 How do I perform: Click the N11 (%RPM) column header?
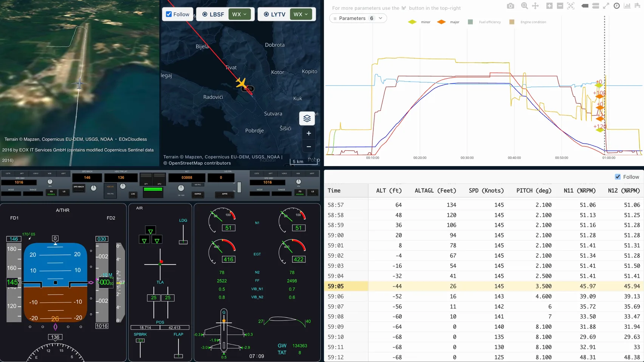click(579, 191)
